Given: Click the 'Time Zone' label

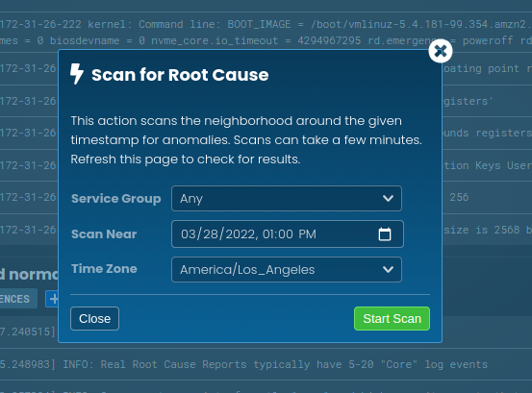Looking at the screenshot, I should (104, 269).
